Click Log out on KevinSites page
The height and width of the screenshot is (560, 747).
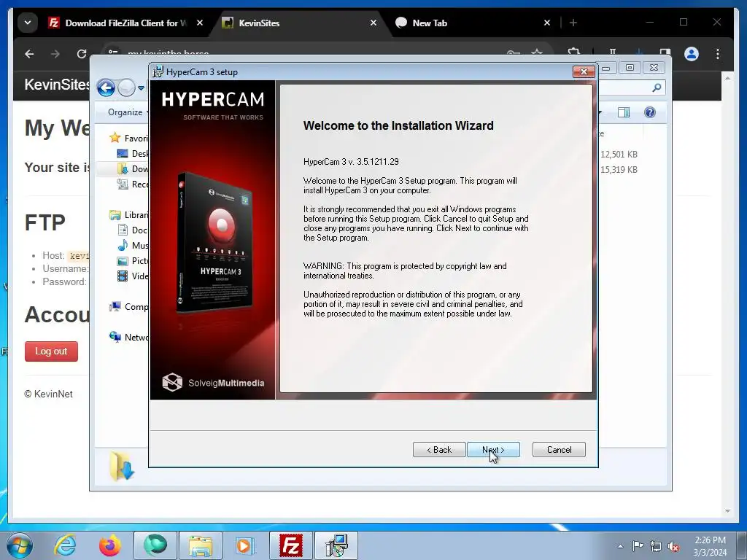52,351
